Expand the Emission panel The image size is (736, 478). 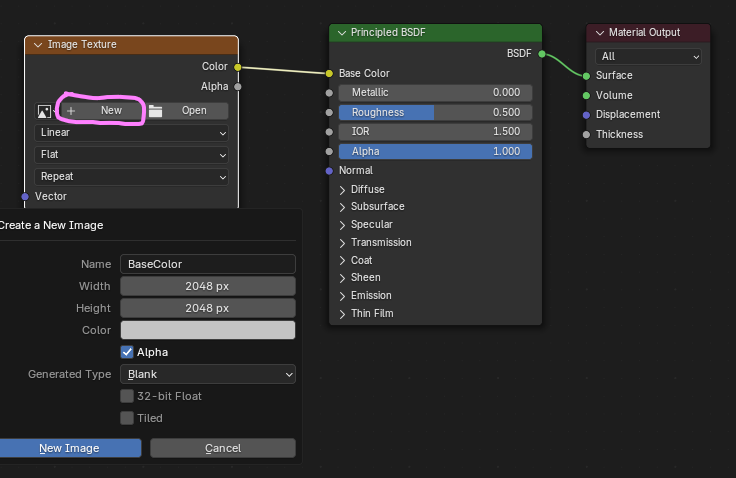(371, 295)
